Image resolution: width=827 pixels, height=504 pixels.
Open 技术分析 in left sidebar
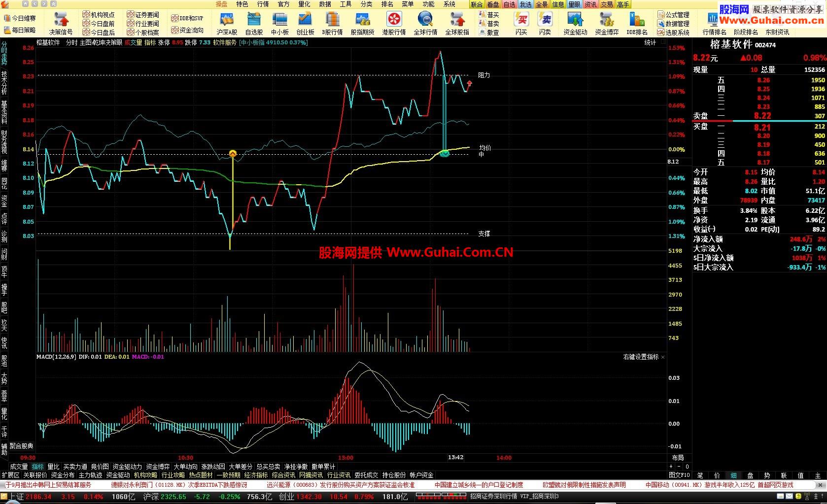4,82
